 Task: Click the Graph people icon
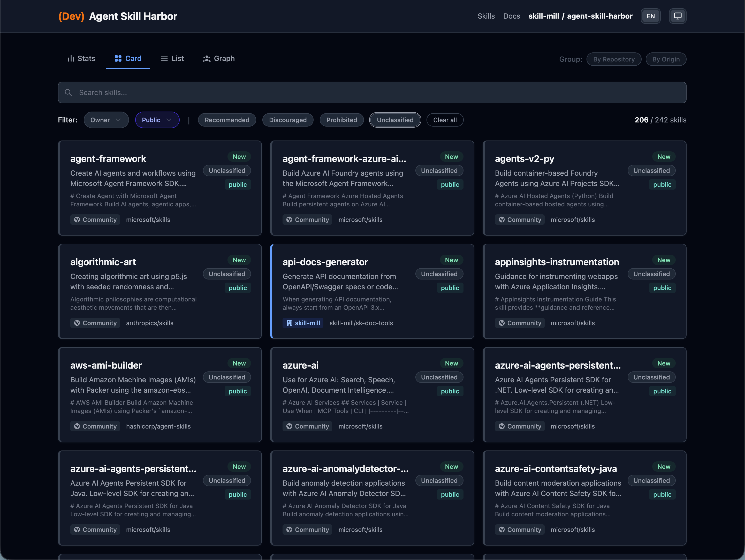[x=207, y=59]
